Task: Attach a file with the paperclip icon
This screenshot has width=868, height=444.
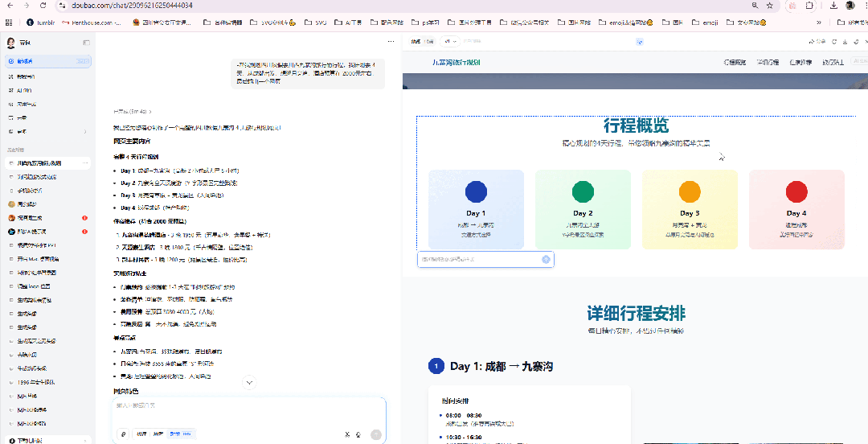Action: click(123, 434)
